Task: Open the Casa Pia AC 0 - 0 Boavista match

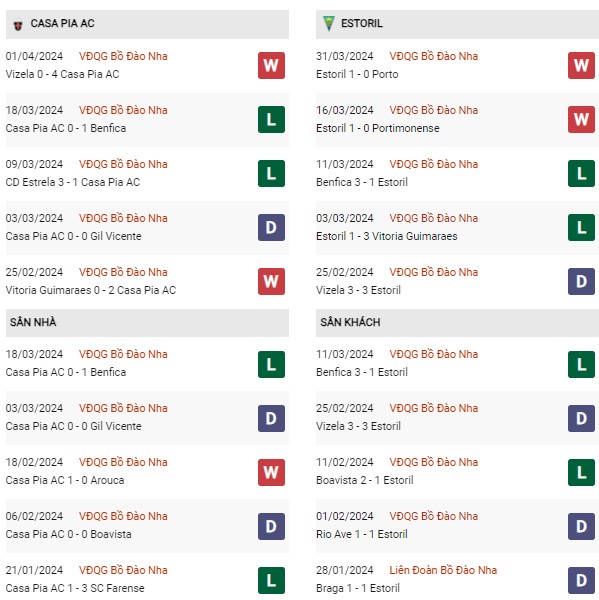Action: [69, 534]
